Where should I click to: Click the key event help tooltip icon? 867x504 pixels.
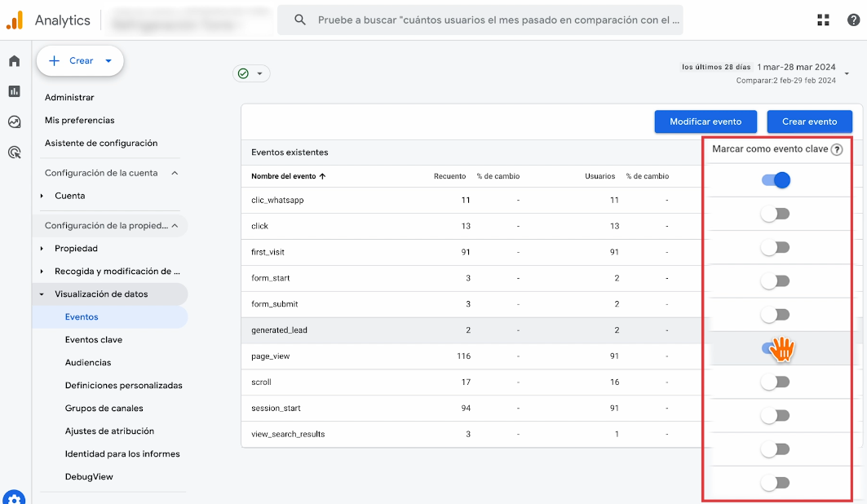click(x=837, y=150)
